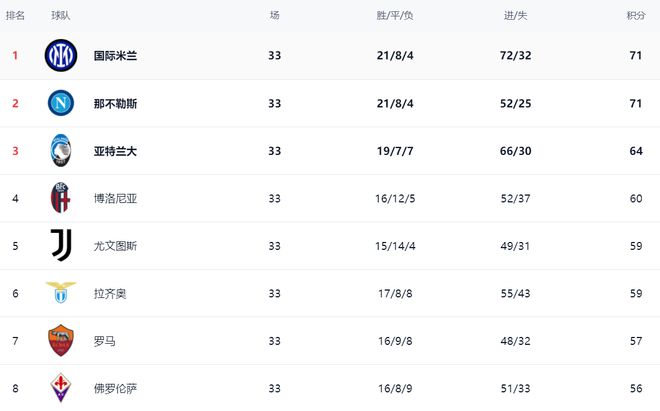This screenshot has width=660, height=411.
Task: Open the 国际米兰 team name link
Action: pos(115,56)
